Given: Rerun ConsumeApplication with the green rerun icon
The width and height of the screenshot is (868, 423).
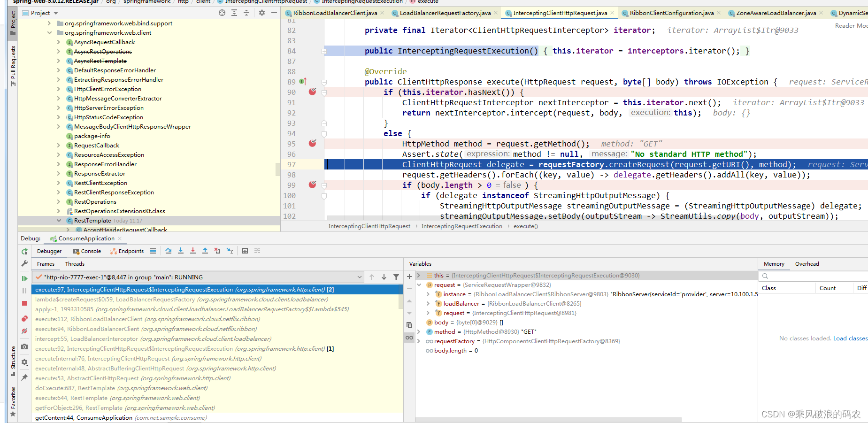Looking at the screenshot, I should (x=24, y=252).
